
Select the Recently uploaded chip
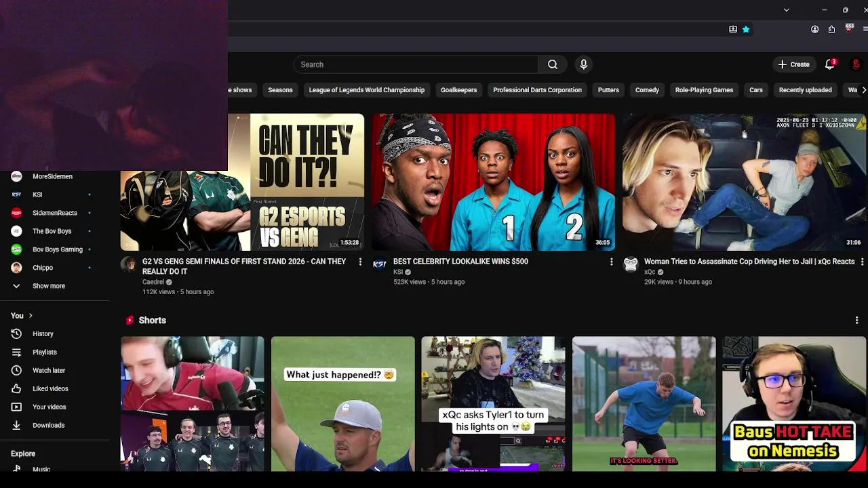(x=805, y=90)
